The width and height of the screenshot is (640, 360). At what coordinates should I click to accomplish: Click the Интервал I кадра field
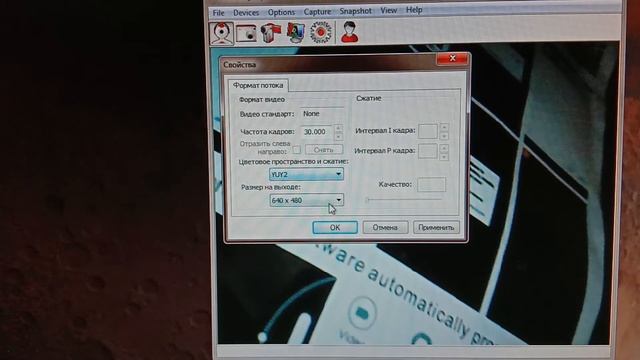pos(428,131)
